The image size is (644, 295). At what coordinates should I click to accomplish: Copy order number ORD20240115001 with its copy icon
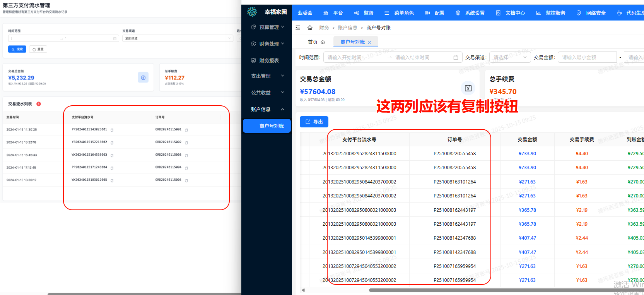(186, 130)
